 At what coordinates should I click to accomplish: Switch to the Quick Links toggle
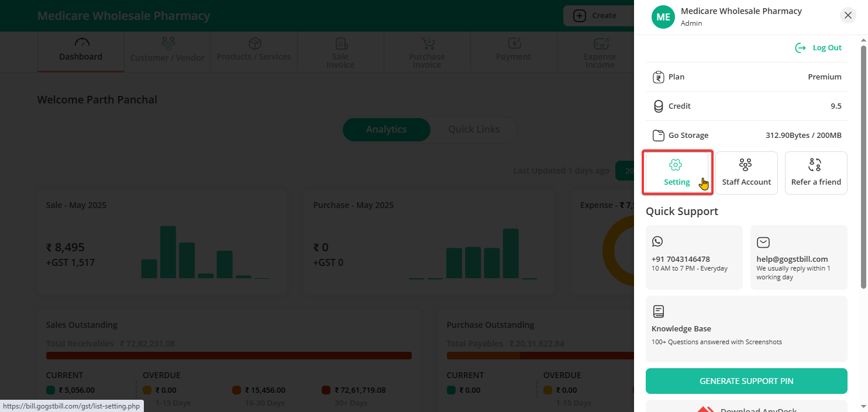pyautogui.click(x=474, y=130)
